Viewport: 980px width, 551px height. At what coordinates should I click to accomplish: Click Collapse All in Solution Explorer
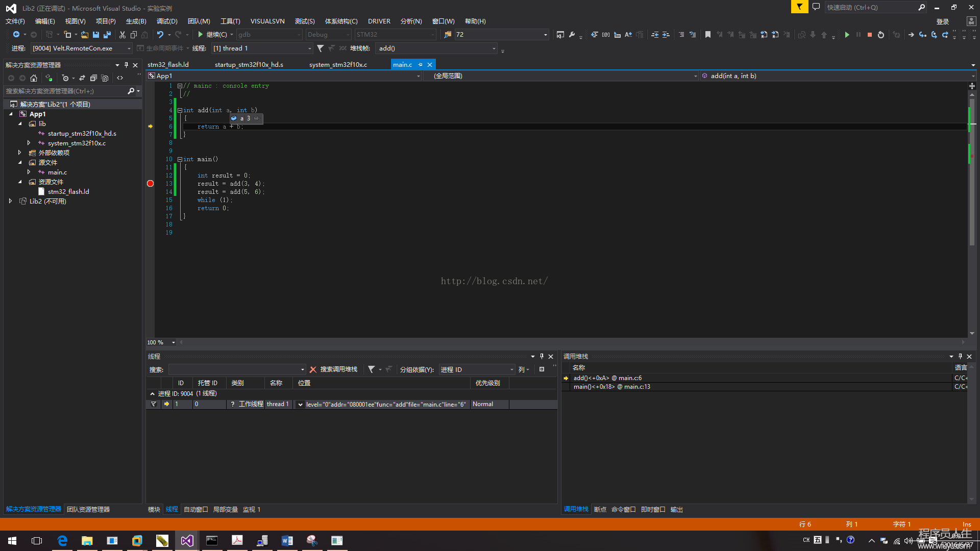(x=93, y=78)
